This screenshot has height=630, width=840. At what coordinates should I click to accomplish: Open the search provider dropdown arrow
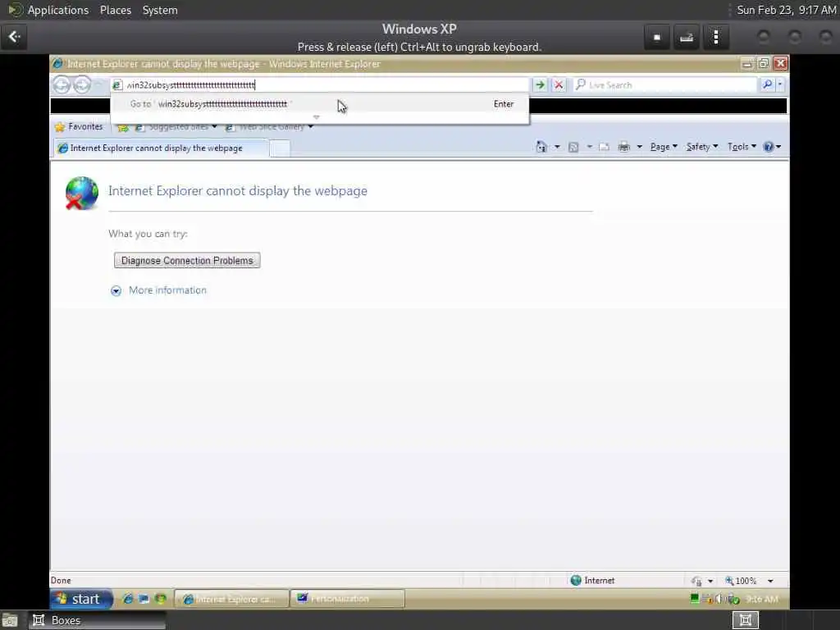[x=781, y=84]
